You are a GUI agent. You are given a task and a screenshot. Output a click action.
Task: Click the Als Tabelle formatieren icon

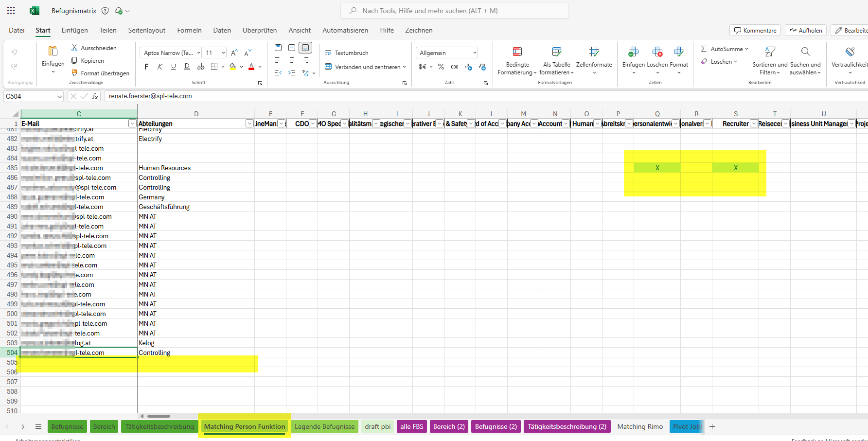point(557,52)
